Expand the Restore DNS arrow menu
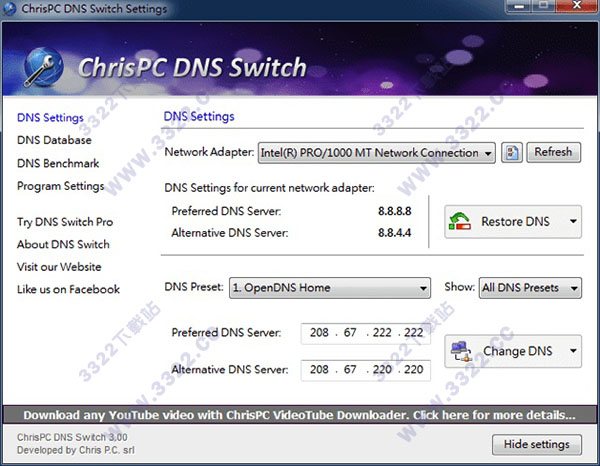This screenshot has height=466, width=600. [573, 221]
